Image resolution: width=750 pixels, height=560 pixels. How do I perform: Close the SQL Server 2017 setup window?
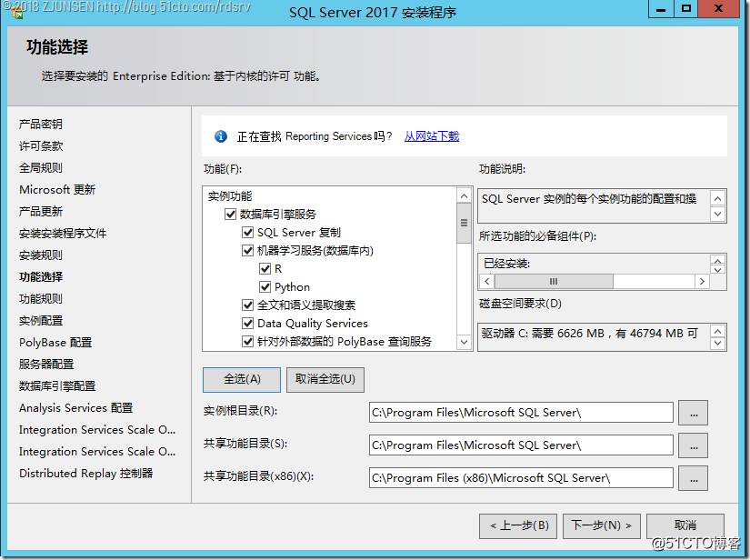(718, 8)
